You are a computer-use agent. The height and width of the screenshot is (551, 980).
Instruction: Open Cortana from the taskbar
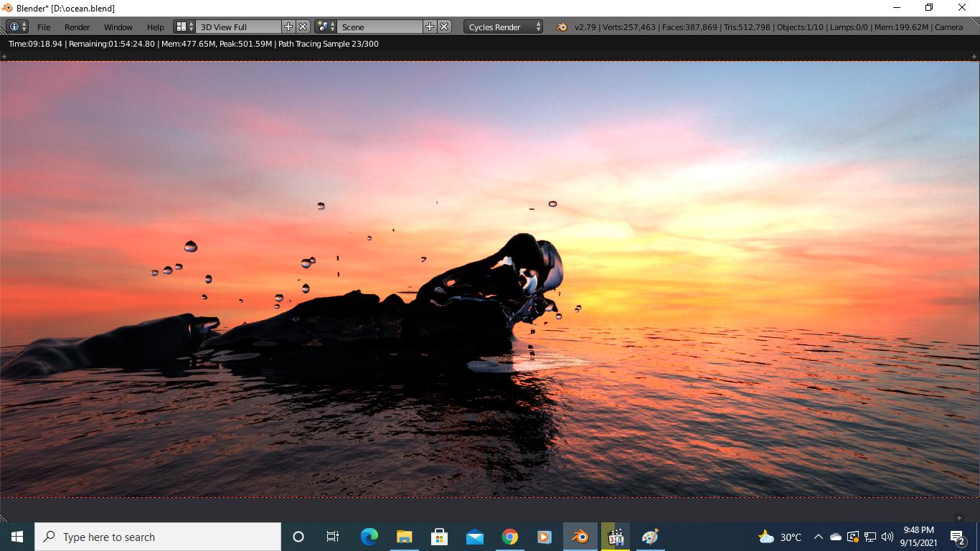click(x=298, y=537)
